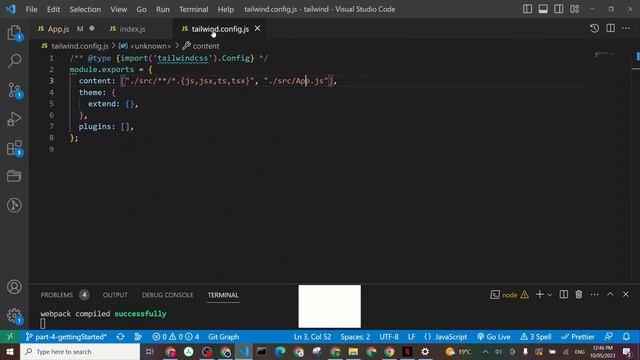The image size is (640, 360).
Task: Synchronize changes via status bar sync icon
Action: (x=120, y=337)
